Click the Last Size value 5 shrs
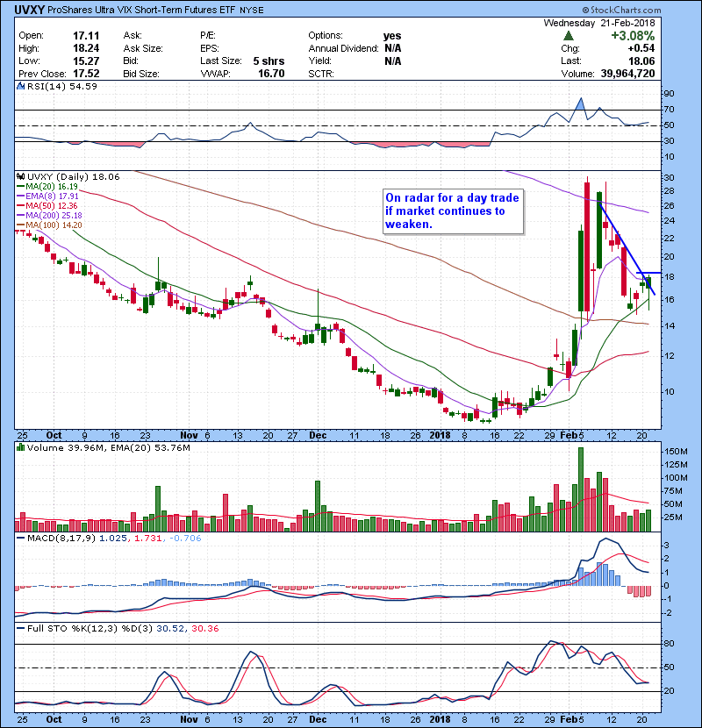Image resolution: width=702 pixels, height=728 pixels. pos(269,61)
